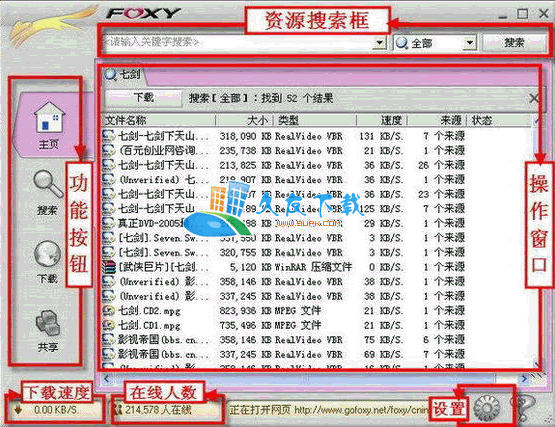555x427 pixels.
Task: Click the horizontal scrollbar left arrow
Action: click(107, 379)
